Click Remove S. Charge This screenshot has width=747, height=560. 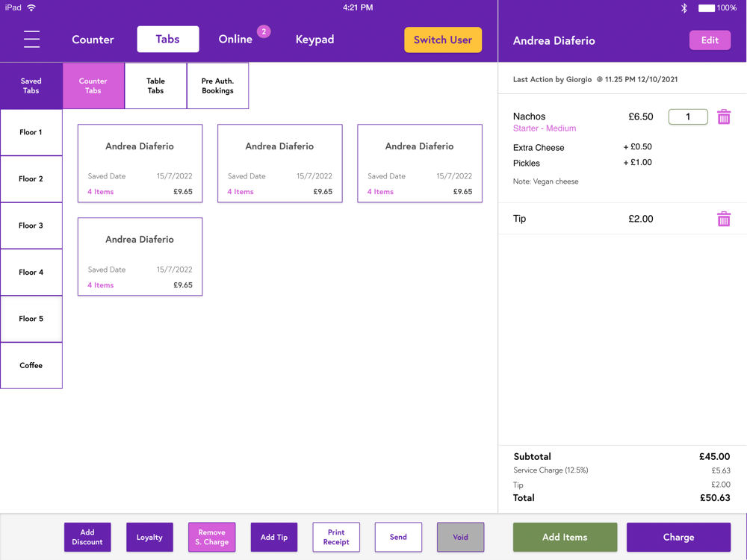pos(212,537)
